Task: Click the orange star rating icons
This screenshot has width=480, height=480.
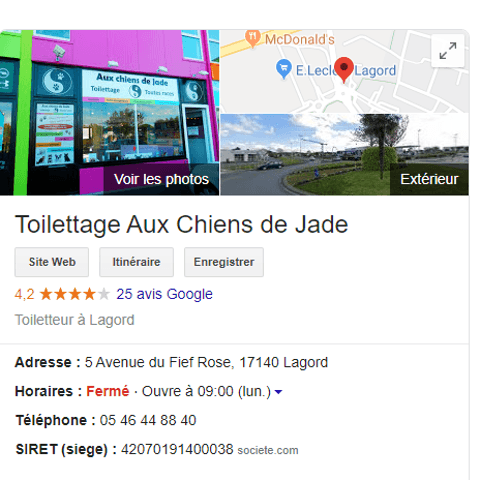Action: click(75, 294)
